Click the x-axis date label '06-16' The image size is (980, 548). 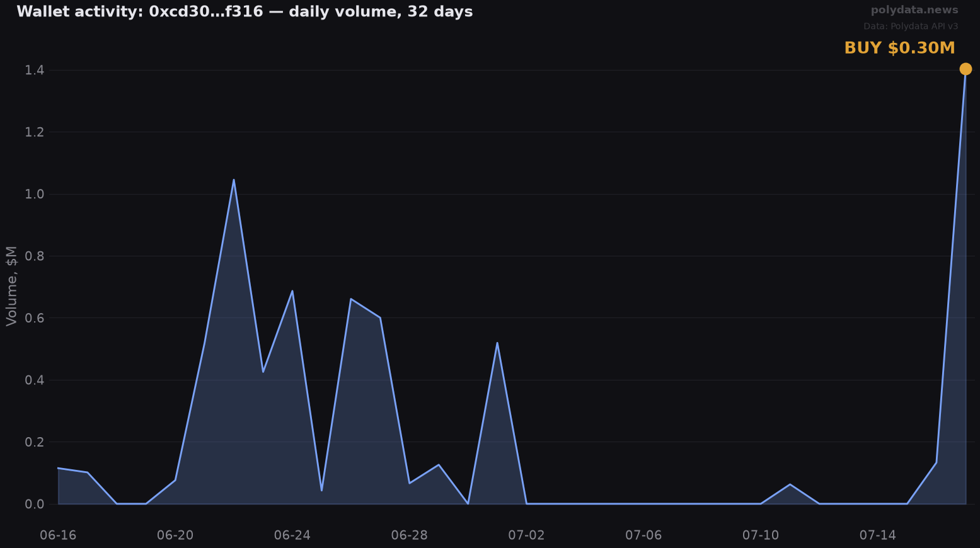[58, 535]
